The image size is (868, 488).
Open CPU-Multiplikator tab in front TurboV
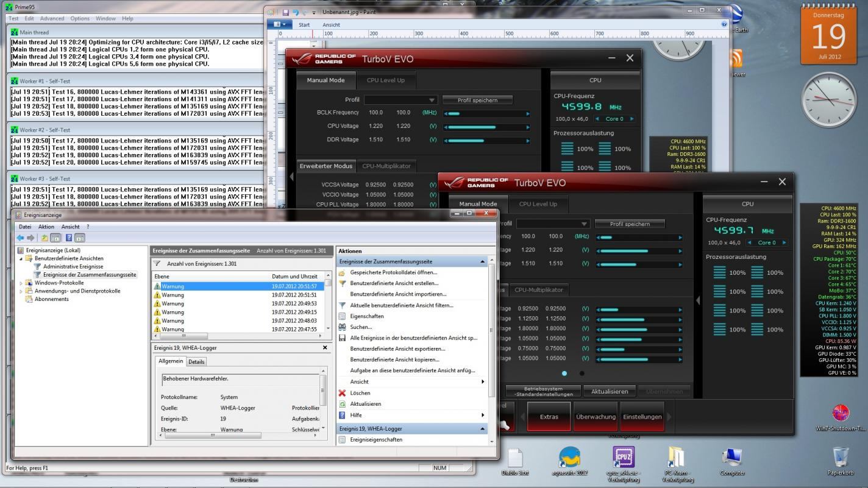click(539, 290)
